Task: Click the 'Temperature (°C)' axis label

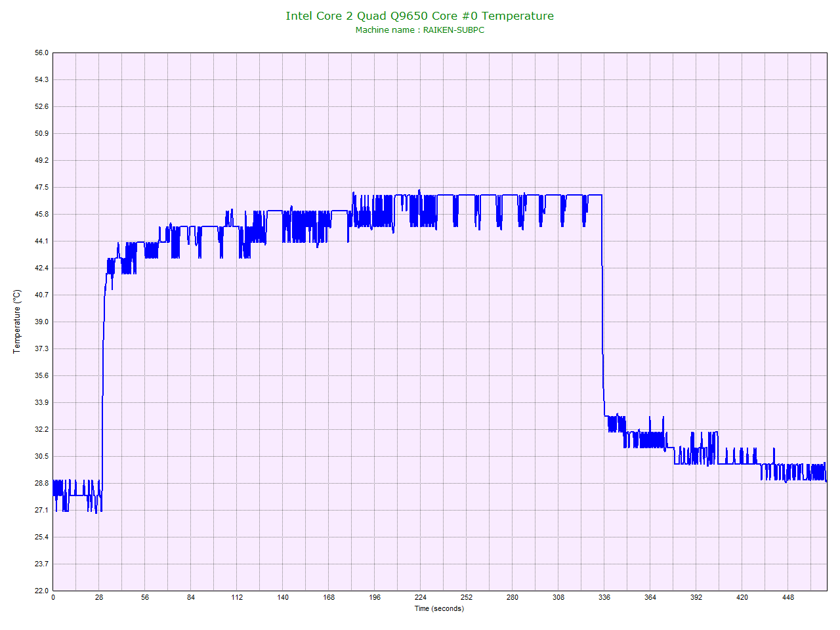Action: pyautogui.click(x=17, y=322)
